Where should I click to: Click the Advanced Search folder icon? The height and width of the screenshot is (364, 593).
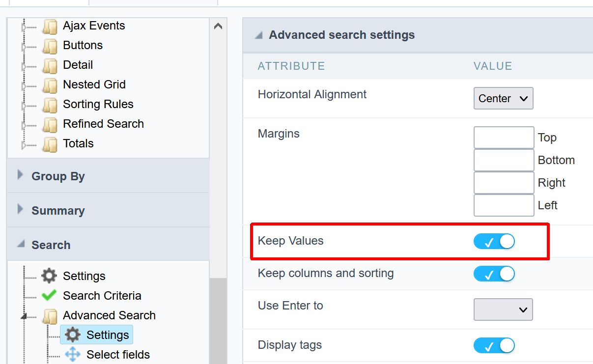tap(50, 316)
